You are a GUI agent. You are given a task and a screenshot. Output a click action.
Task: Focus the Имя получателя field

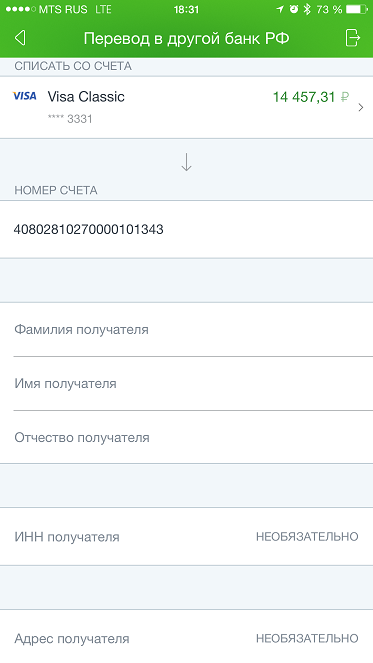coord(186,384)
